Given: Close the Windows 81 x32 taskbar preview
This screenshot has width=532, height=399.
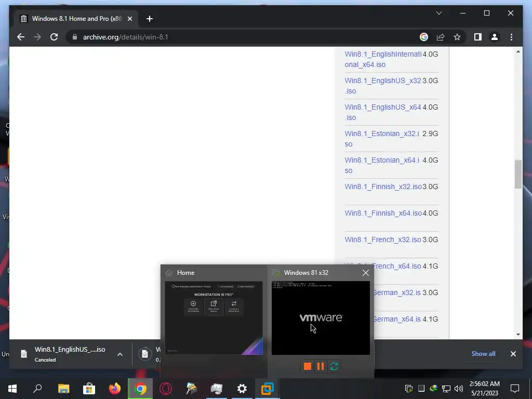Looking at the screenshot, I should click(365, 273).
